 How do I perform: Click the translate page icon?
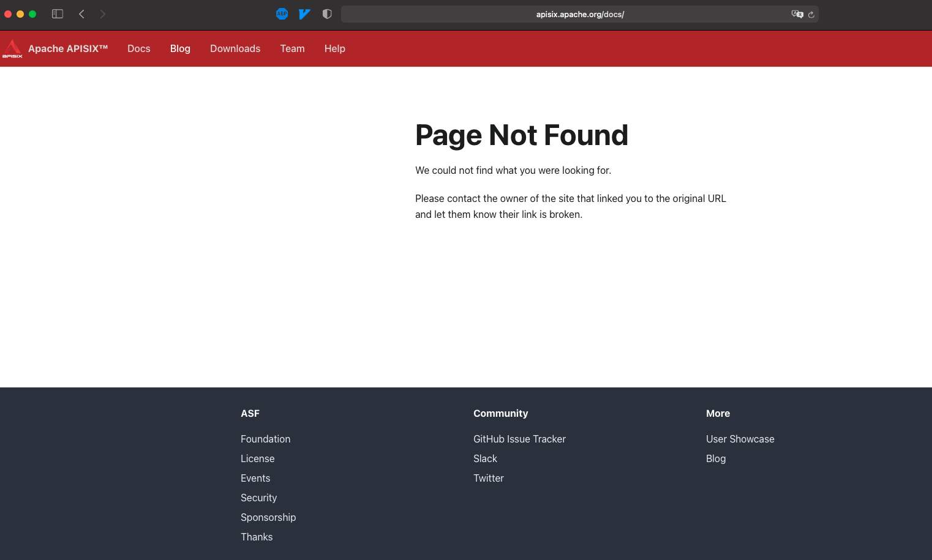click(x=797, y=14)
